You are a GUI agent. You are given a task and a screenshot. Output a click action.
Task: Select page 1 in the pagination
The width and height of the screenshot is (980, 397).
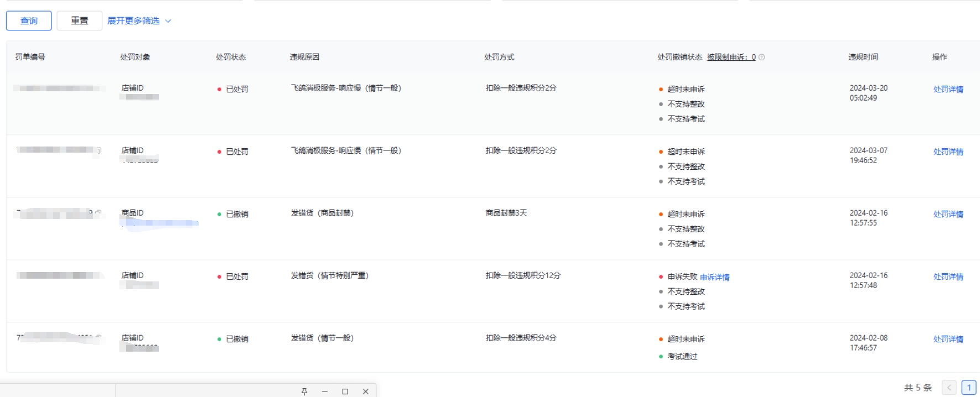[x=968, y=388]
